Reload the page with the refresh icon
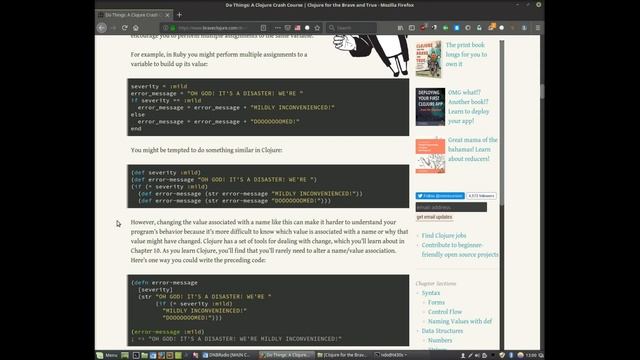640x360 pixels. [125, 28]
